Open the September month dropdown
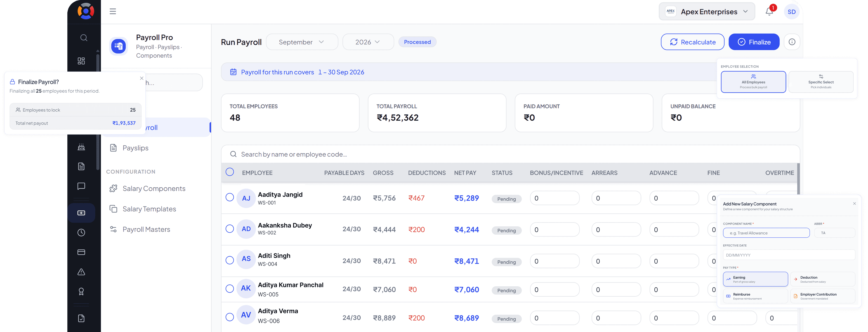Screen dimensions: 868x332 click(x=302, y=42)
